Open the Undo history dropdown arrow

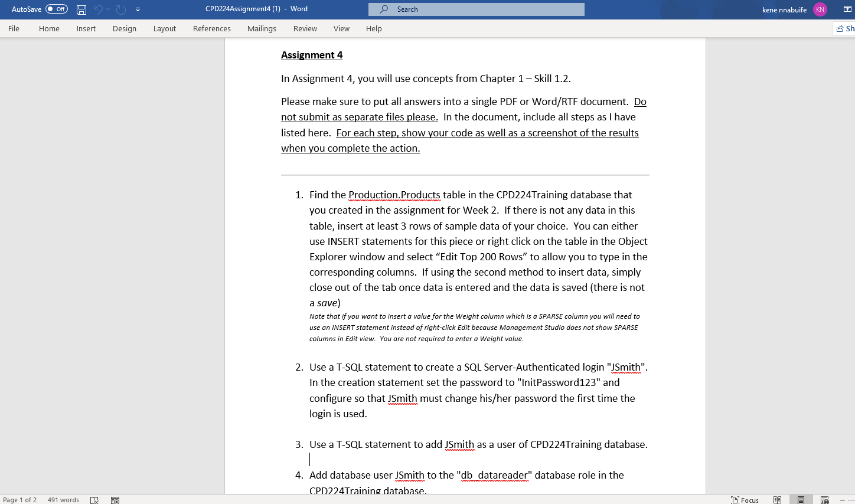pyautogui.click(x=107, y=9)
